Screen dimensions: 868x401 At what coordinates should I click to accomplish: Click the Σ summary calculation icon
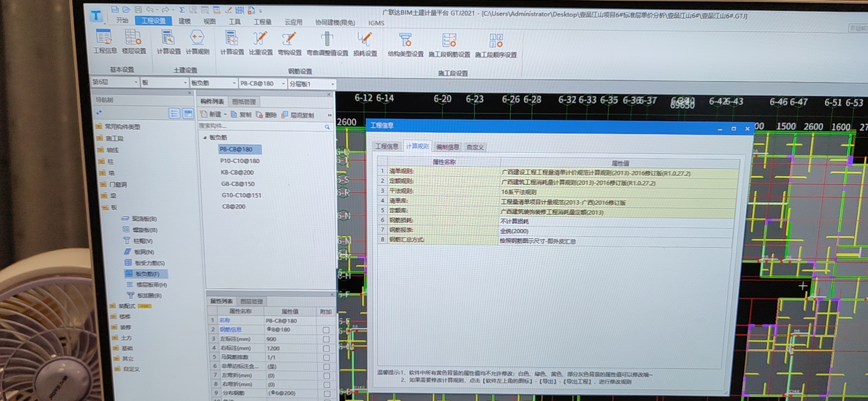(x=182, y=9)
